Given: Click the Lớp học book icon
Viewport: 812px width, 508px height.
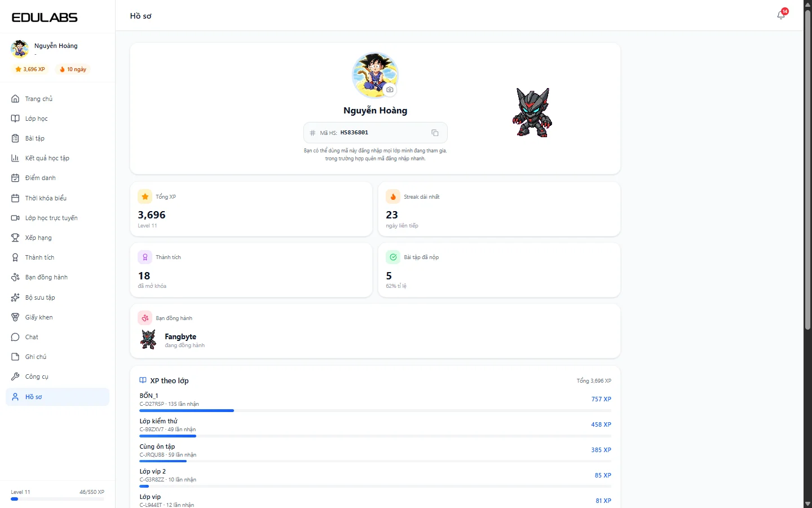Looking at the screenshot, I should pyautogui.click(x=15, y=119).
